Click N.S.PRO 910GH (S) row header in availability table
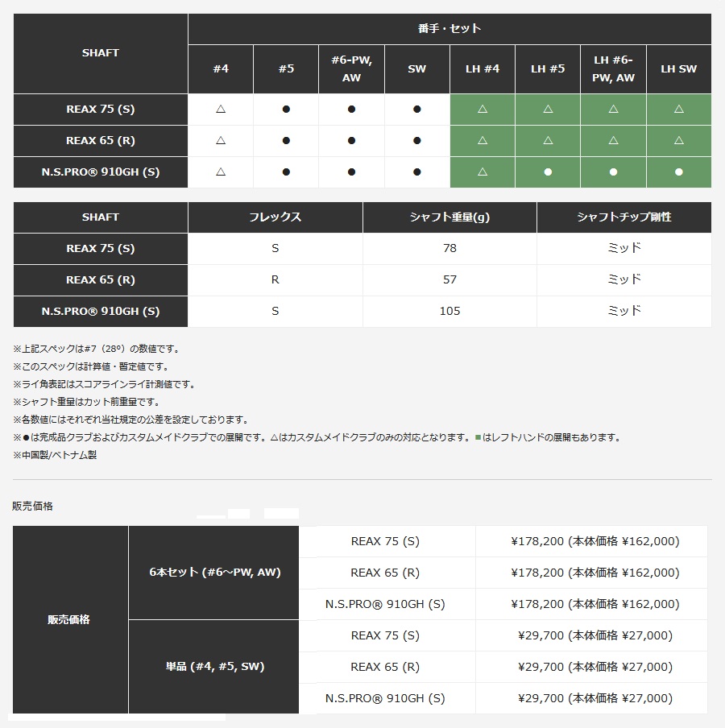This screenshot has width=725, height=728. 101,172
